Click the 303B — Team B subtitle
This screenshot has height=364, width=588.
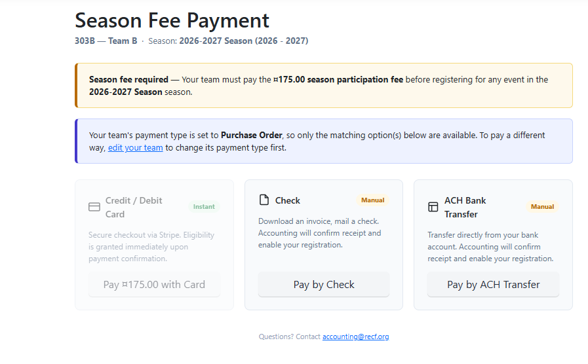click(x=106, y=41)
